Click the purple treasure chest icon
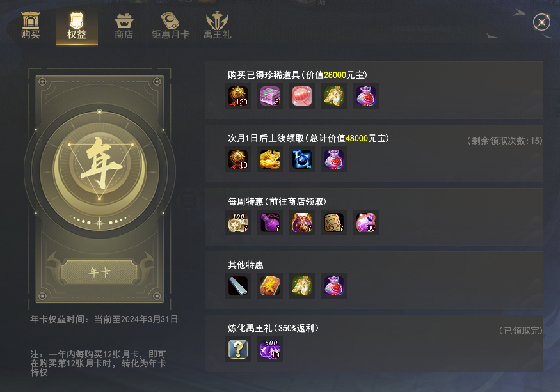The width and height of the screenshot is (560, 392). (x=270, y=96)
